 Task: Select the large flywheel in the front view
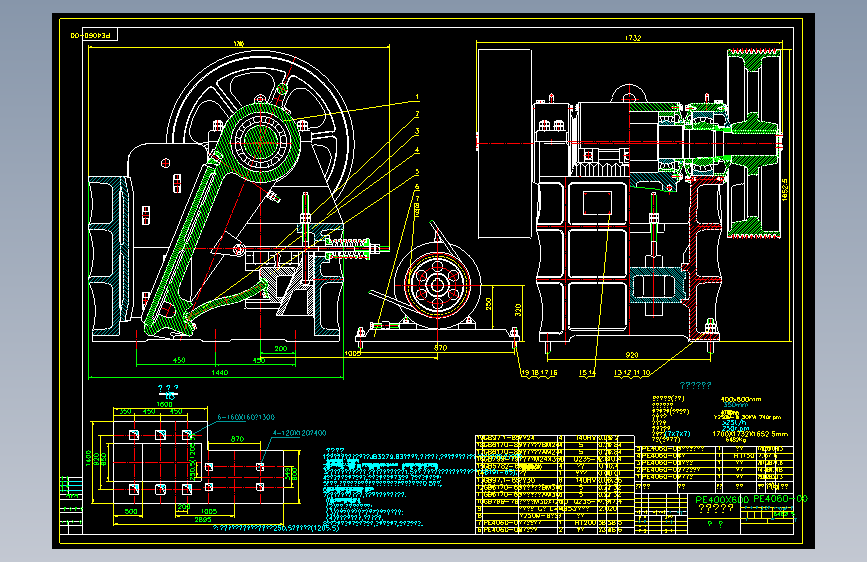coord(260,142)
